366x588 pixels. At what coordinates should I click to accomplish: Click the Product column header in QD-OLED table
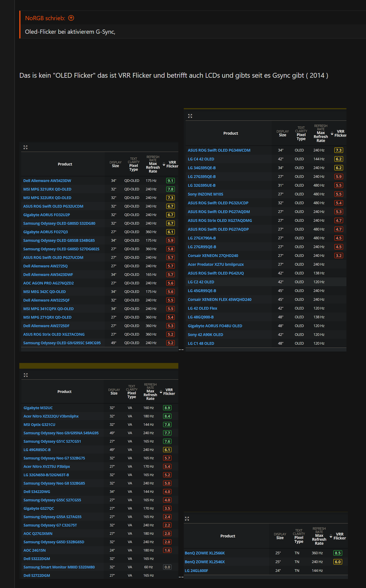(x=65, y=164)
